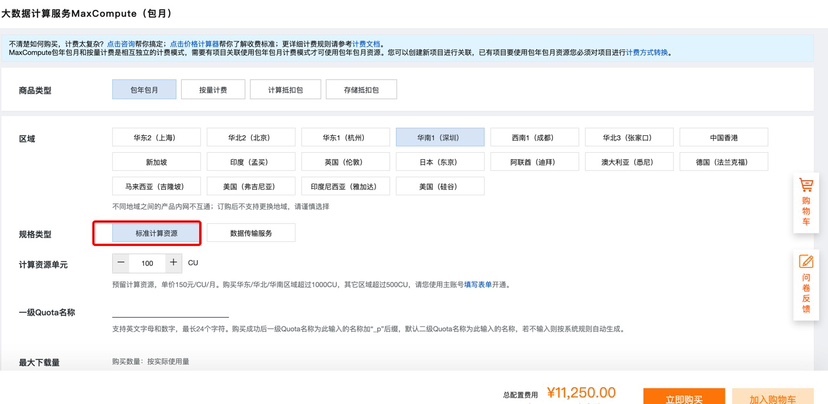This screenshot has height=404, width=828.
Task: Choose region 德国（法兰克福）
Action: (724, 162)
